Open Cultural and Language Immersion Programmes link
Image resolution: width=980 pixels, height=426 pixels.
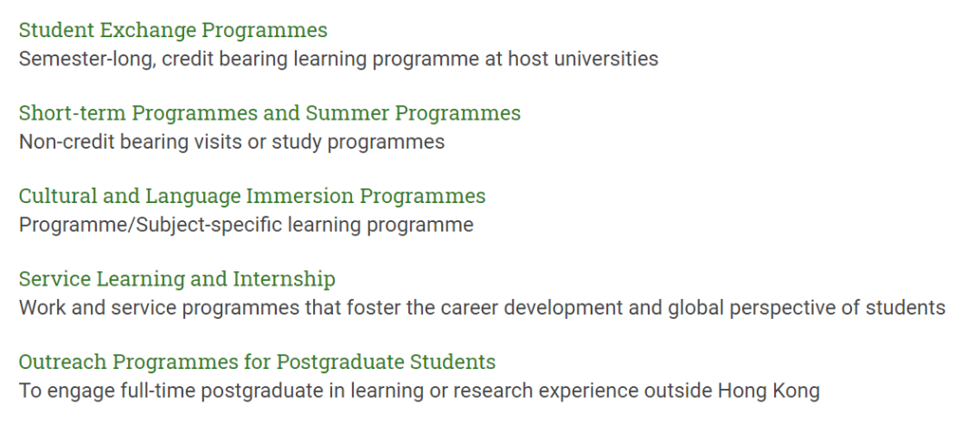point(252,196)
